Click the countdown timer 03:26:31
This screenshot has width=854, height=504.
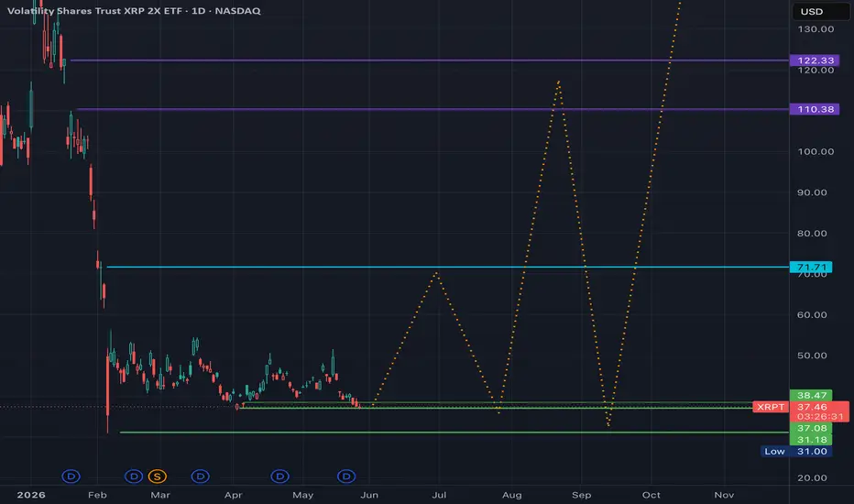[820, 416]
